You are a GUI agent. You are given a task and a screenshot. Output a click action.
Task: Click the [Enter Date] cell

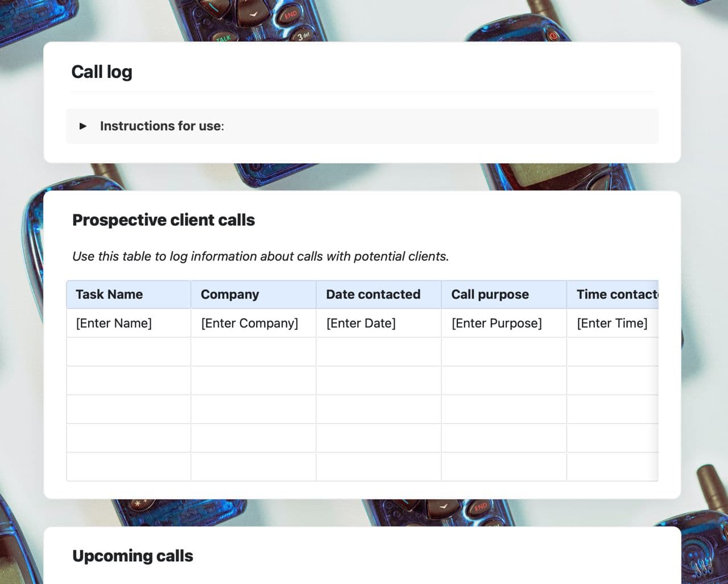click(361, 323)
